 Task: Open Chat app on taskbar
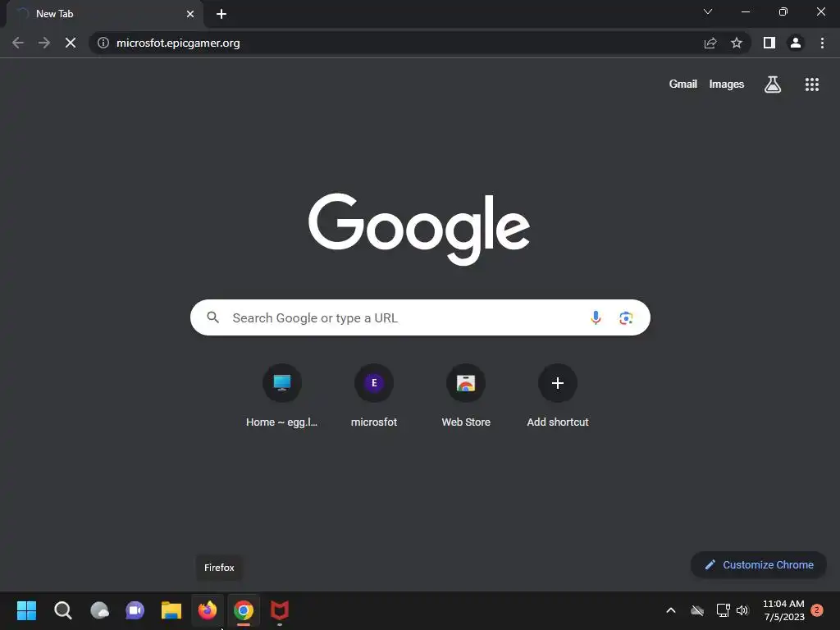point(135,610)
